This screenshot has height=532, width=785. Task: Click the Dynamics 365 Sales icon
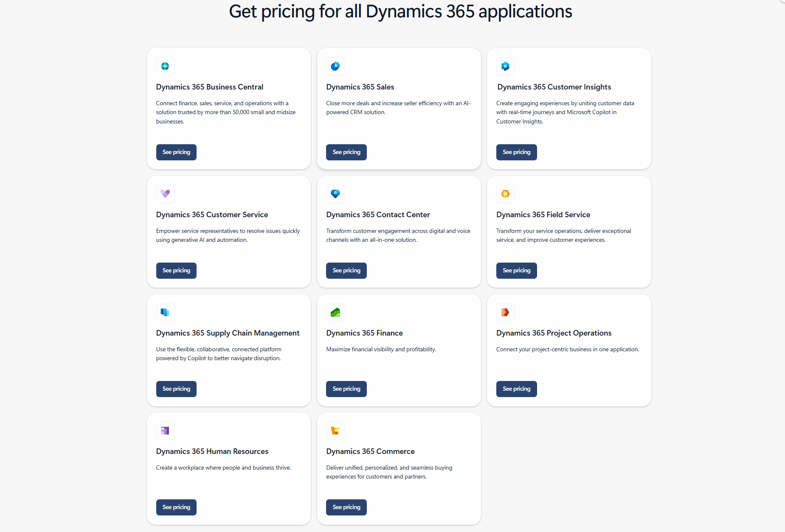tap(335, 66)
